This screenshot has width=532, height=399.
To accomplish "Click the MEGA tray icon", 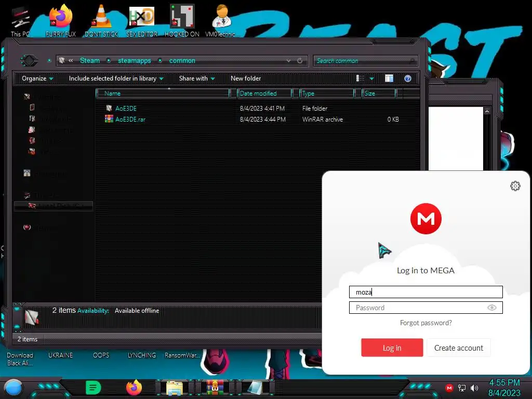I will (x=449, y=388).
